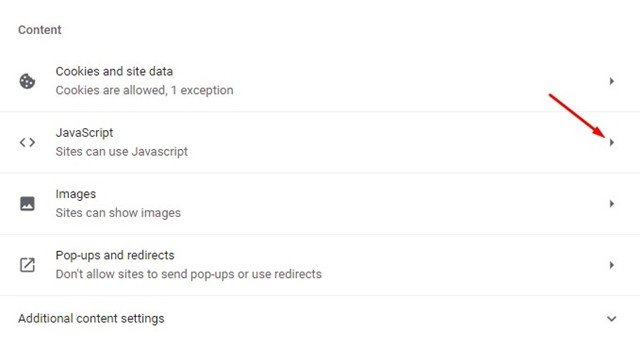
Task: Select the Cookies and site data title
Action: click(x=114, y=71)
